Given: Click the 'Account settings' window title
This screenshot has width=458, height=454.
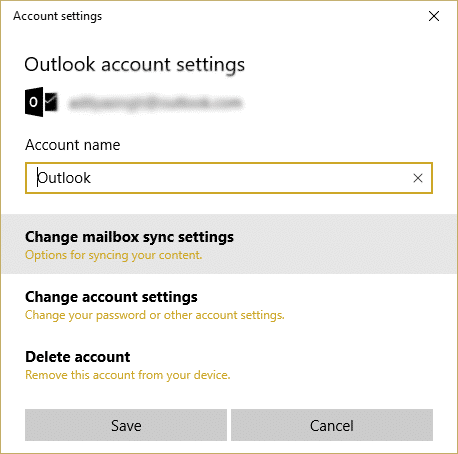Looking at the screenshot, I should 58,16.
